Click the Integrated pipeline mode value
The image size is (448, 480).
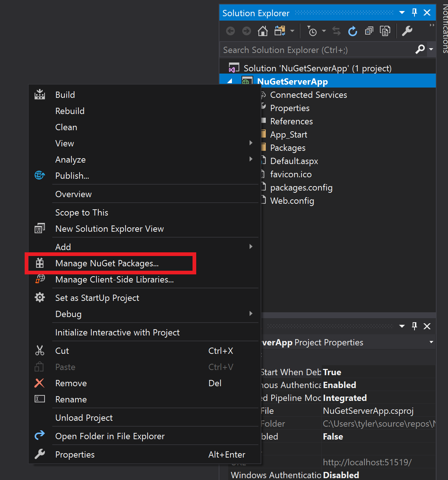coord(345,398)
